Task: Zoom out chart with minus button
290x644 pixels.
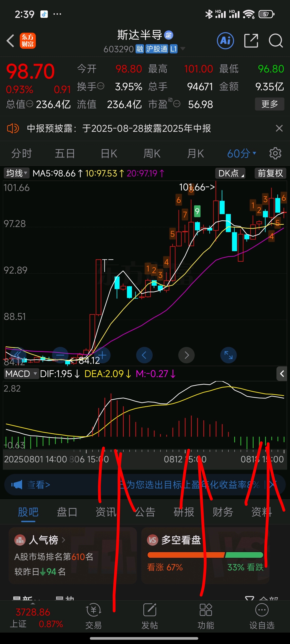Action: click(x=60, y=355)
